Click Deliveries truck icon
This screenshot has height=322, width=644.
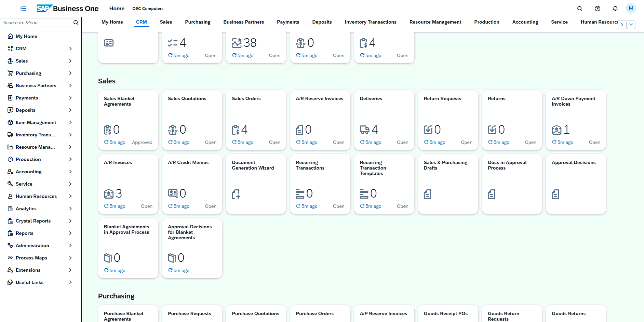coord(364,130)
